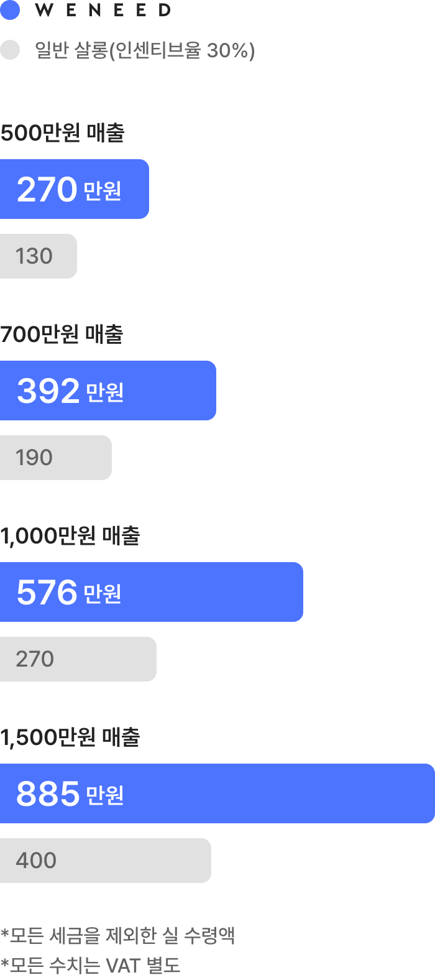Image resolution: width=435 pixels, height=980 pixels.
Task: Click the blue 576 만원 bar
Action: coord(152,592)
